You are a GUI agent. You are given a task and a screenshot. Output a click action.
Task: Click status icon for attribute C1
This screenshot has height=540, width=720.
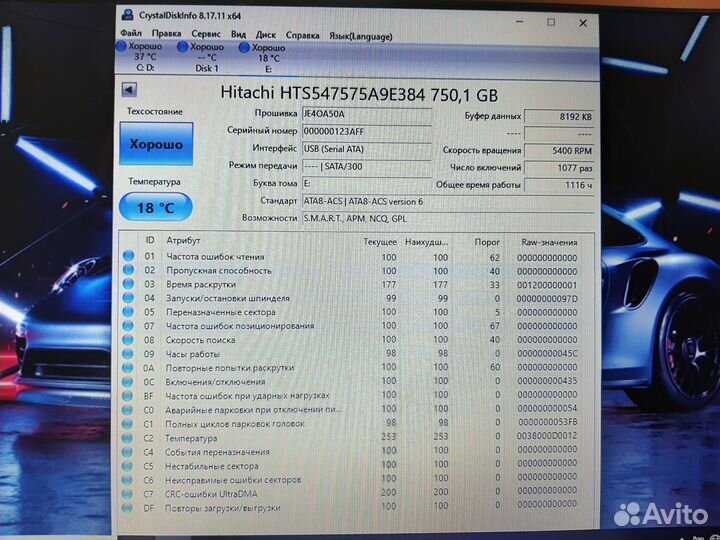pyautogui.click(x=128, y=424)
